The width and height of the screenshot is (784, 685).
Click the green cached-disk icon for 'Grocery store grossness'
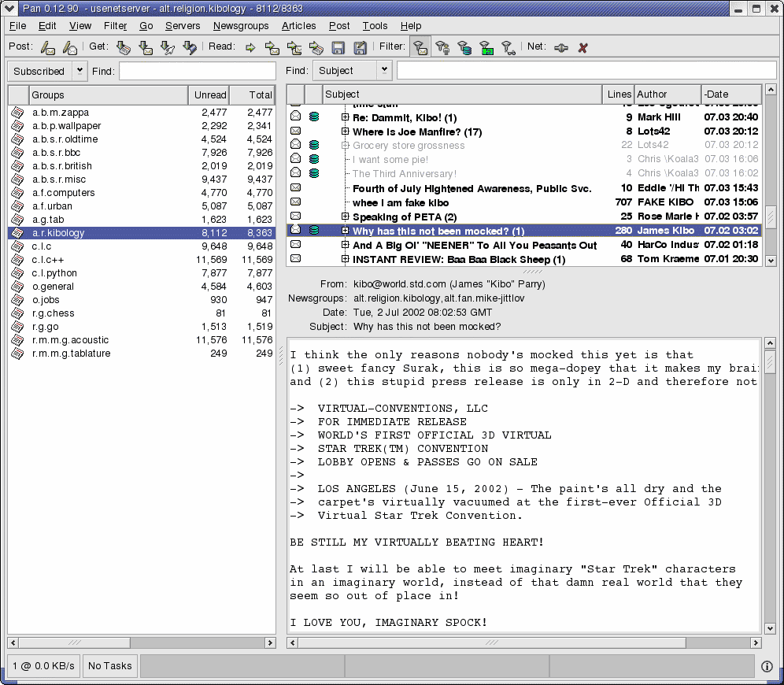[x=314, y=145]
